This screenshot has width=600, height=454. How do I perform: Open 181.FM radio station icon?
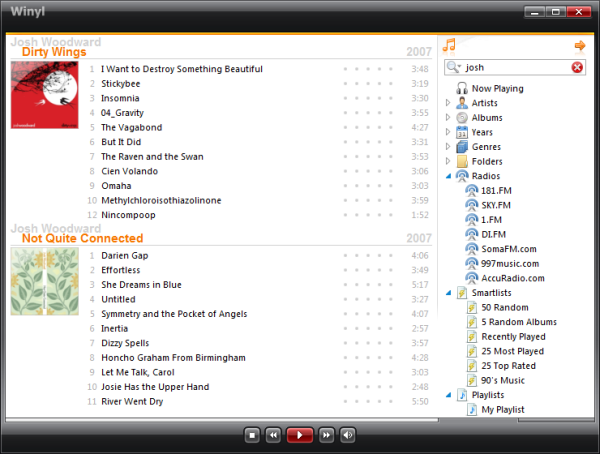[471, 191]
